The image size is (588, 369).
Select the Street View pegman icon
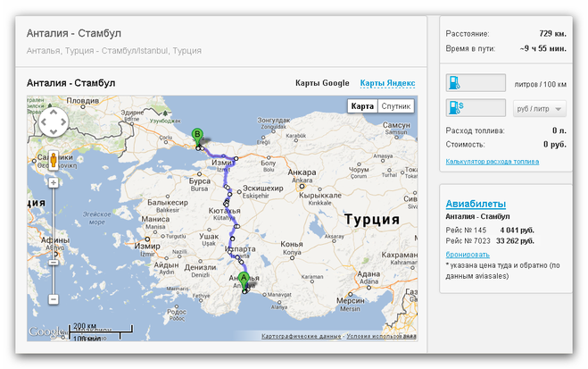pos(54,160)
